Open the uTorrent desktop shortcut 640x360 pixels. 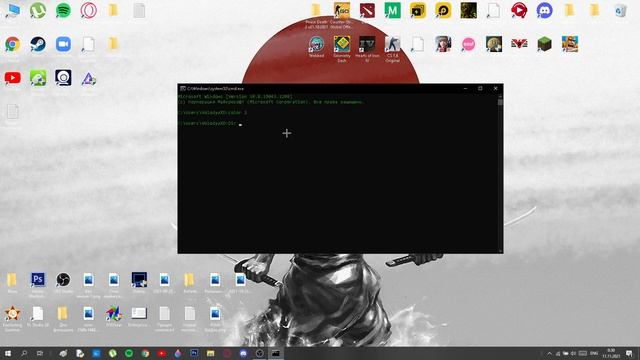(x=38, y=11)
